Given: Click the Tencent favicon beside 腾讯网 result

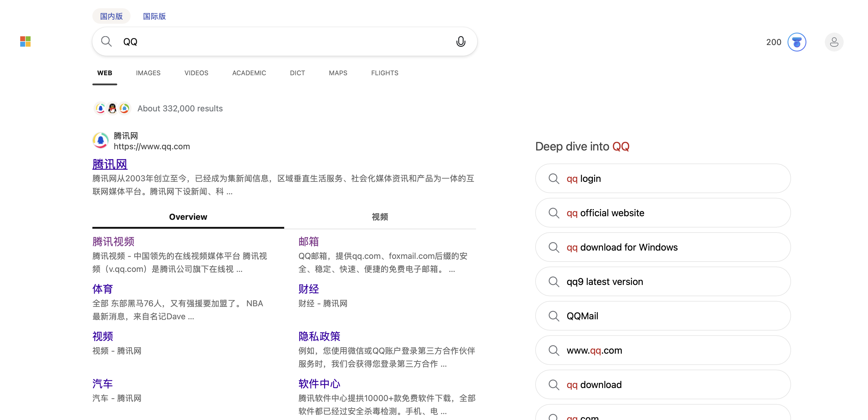Looking at the screenshot, I should pyautogui.click(x=100, y=141).
